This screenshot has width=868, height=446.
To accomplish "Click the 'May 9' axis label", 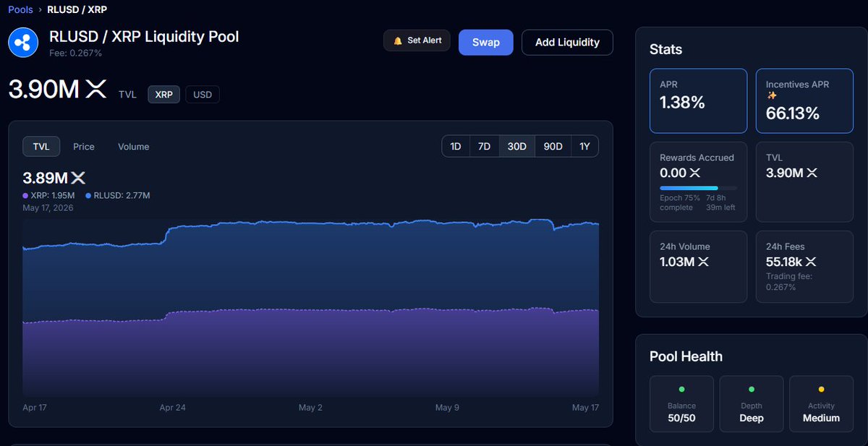I will coord(447,408).
